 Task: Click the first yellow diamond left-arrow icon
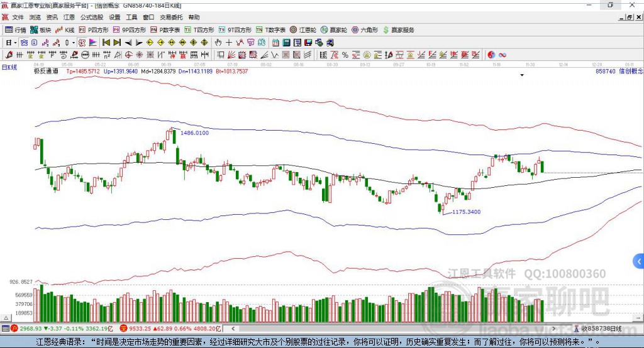(150, 43)
